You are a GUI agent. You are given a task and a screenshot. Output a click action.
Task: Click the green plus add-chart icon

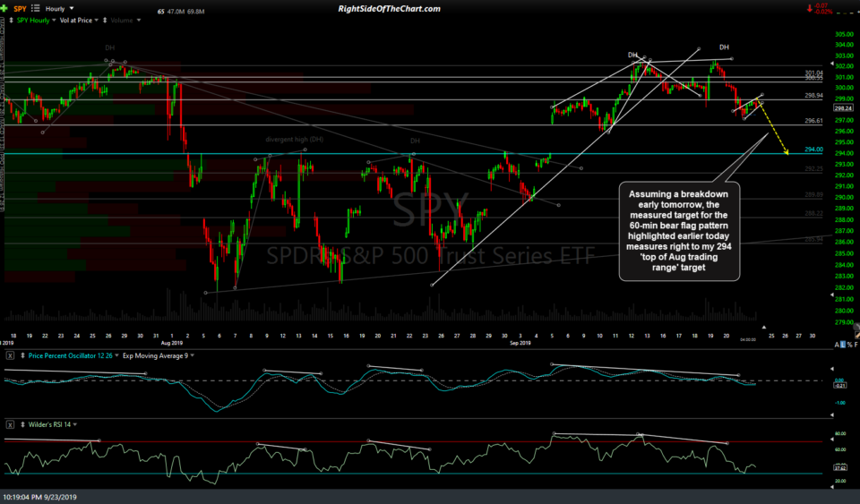(x=4, y=8)
